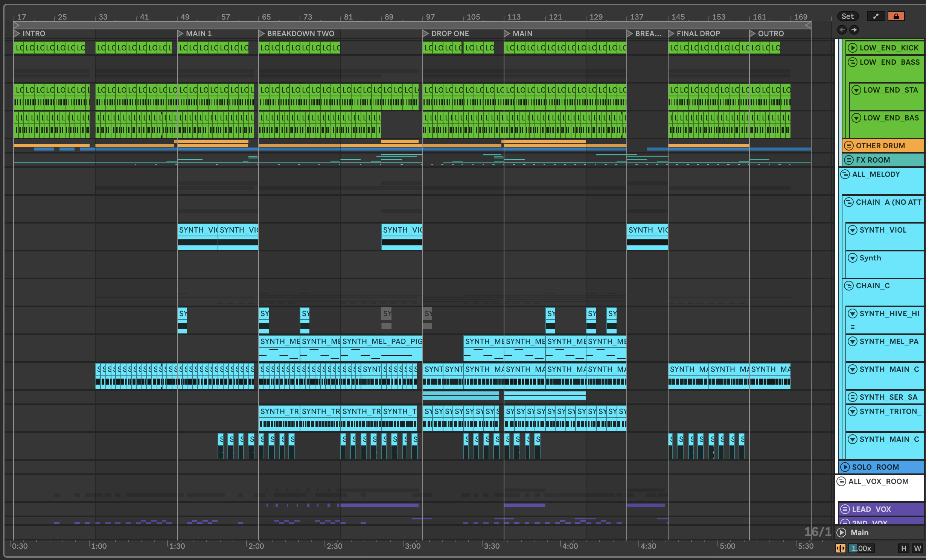926x560 pixels.
Task: Click the LOW_END_KICK track play icon
Action: coord(853,48)
